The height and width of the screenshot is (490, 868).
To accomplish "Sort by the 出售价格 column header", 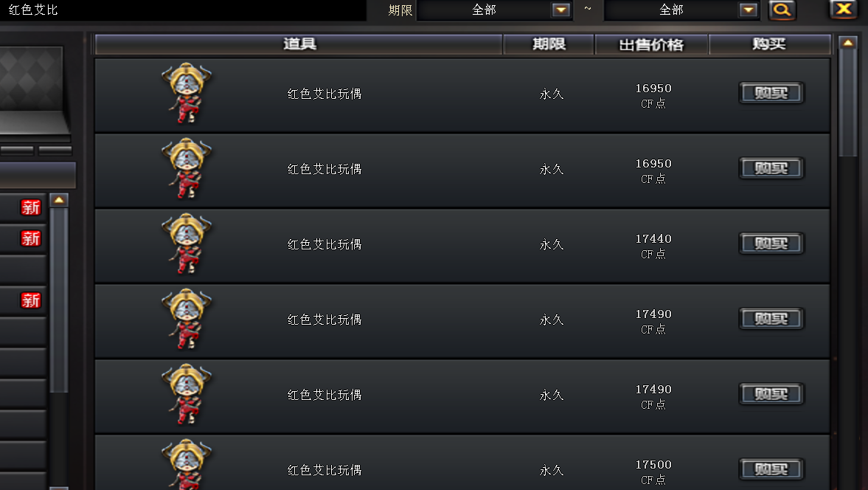I will [652, 44].
